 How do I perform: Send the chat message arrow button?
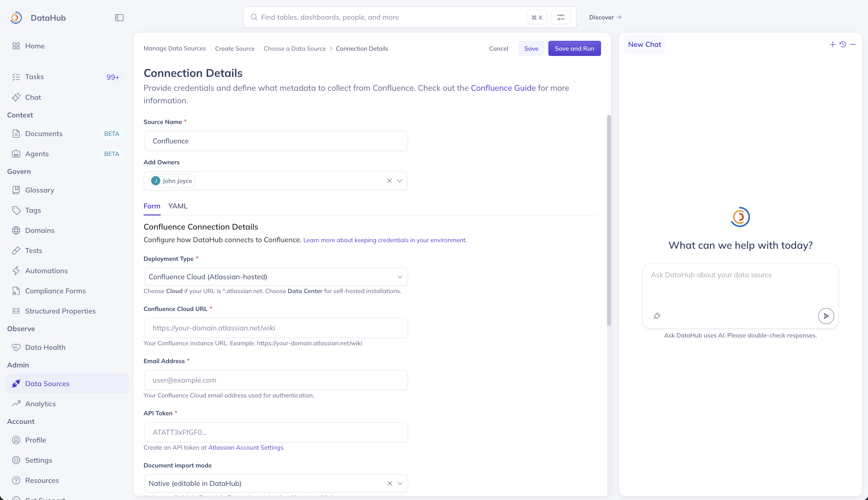(826, 316)
